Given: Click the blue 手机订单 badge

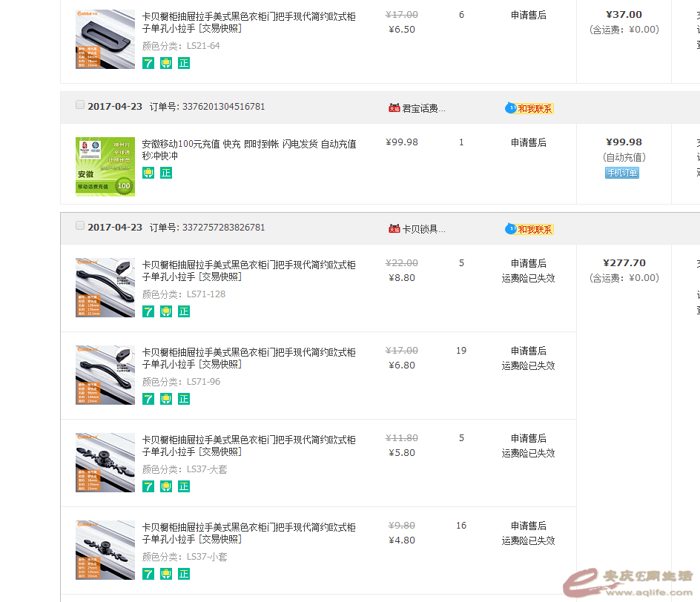Looking at the screenshot, I should tap(621, 173).
